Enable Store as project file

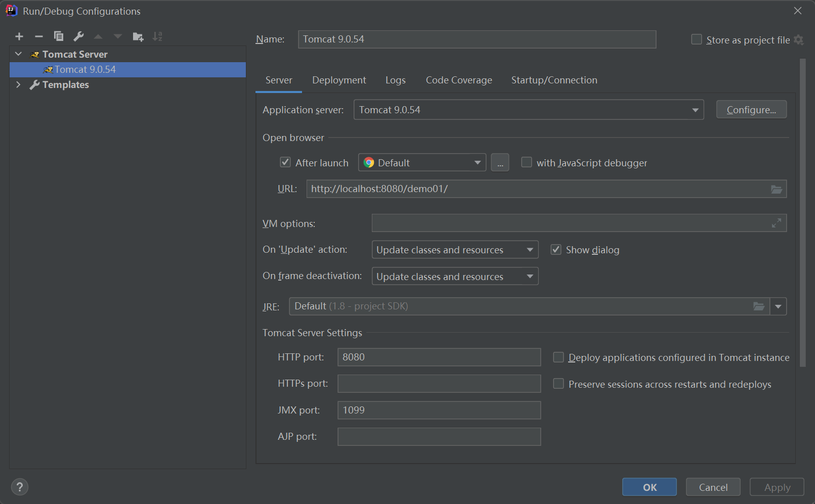[697, 39]
